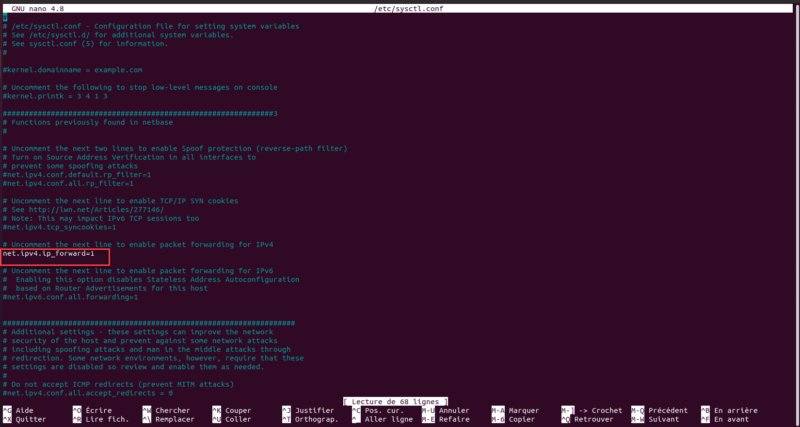Place cursor on net.ipv4.ip_forward=1 line

point(48,254)
